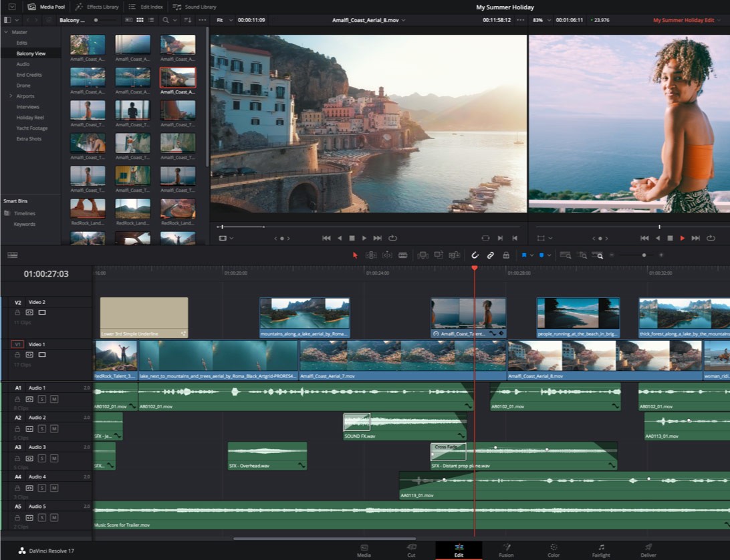
Task: Switch to the Fairlight page tab
Action: [x=600, y=550]
